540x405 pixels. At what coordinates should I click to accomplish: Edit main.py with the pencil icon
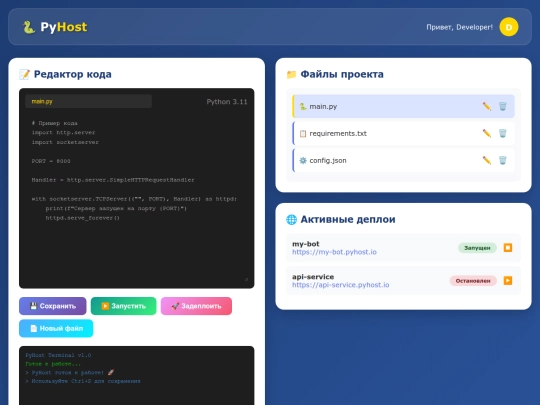(x=487, y=106)
